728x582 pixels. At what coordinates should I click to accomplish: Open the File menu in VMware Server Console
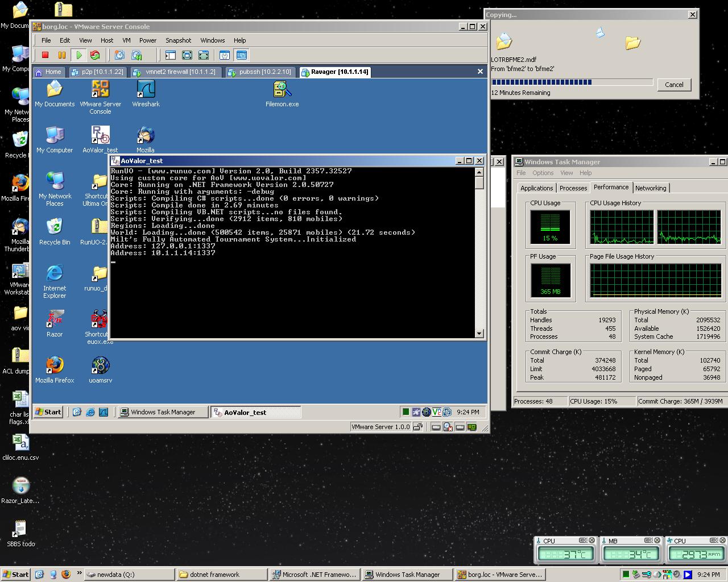pos(46,40)
